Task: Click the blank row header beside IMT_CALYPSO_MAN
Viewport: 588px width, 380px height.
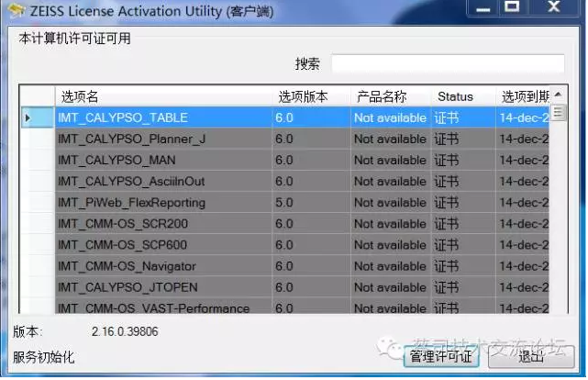Action: point(38,161)
